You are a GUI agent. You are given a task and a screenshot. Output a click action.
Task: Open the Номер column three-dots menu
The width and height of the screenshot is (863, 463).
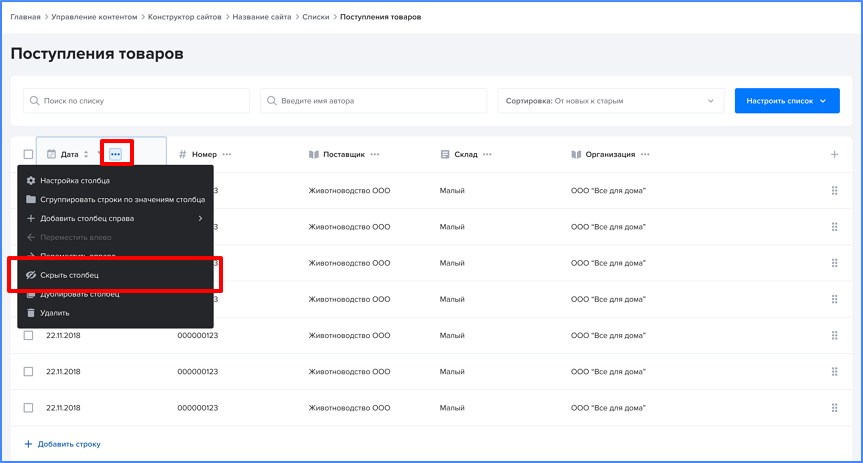(x=227, y=155)
